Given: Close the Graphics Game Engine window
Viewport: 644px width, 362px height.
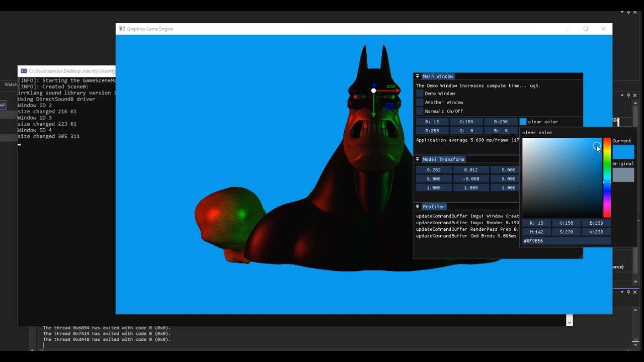Looking at the screenshot, I should [603, 29].
